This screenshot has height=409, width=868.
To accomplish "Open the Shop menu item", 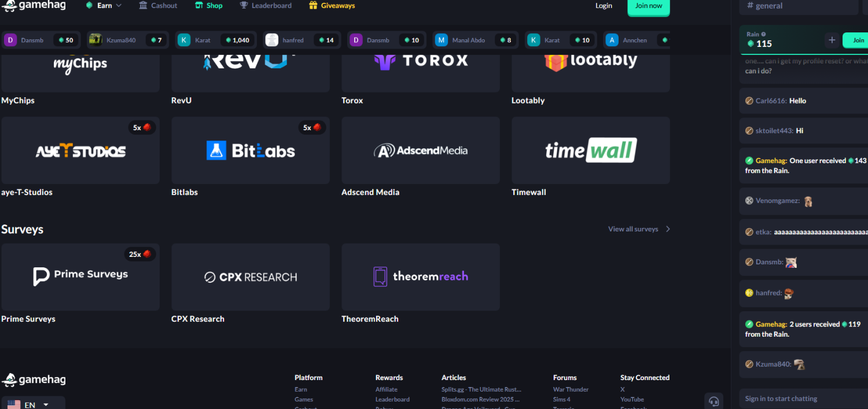I will tap(208, 6).
